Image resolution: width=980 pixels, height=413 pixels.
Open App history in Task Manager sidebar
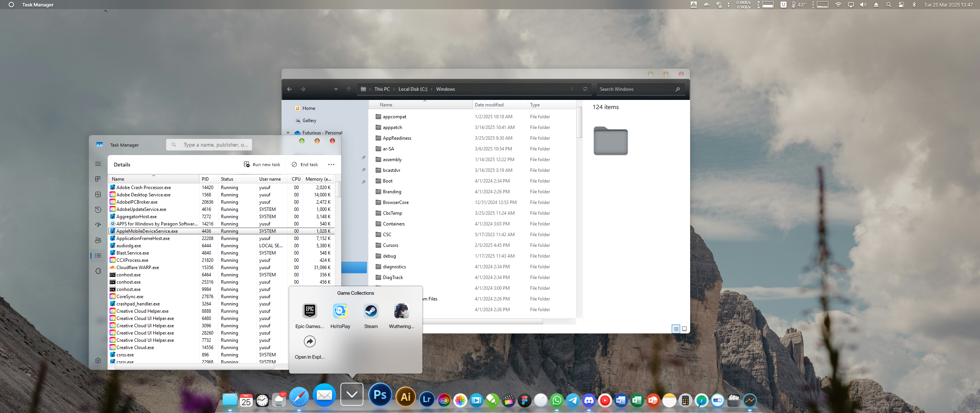click(x=98, y=210)
